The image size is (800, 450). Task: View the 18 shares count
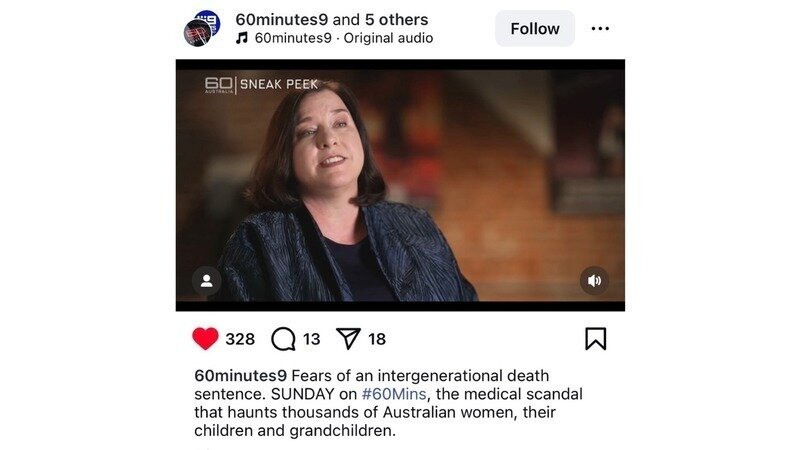[x=377, y=339]
